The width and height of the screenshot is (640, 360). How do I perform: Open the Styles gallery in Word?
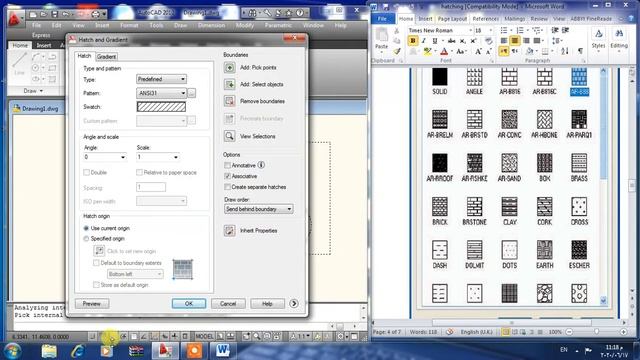[598, 39]
